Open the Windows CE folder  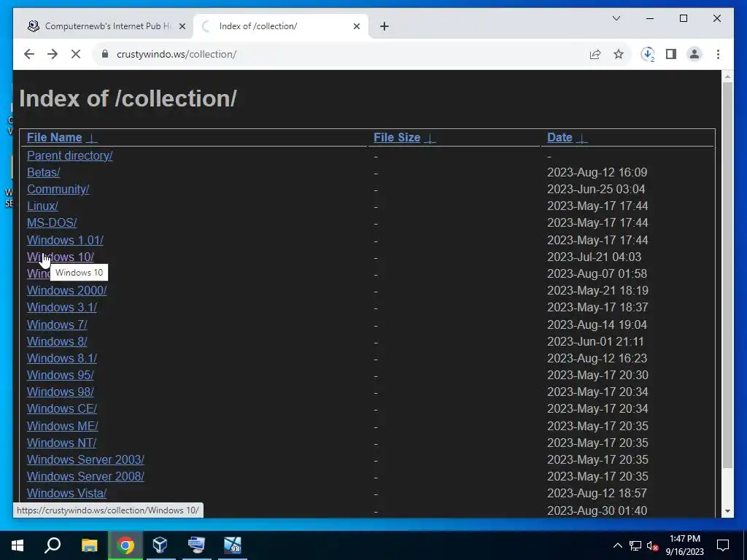pos(61,408)
